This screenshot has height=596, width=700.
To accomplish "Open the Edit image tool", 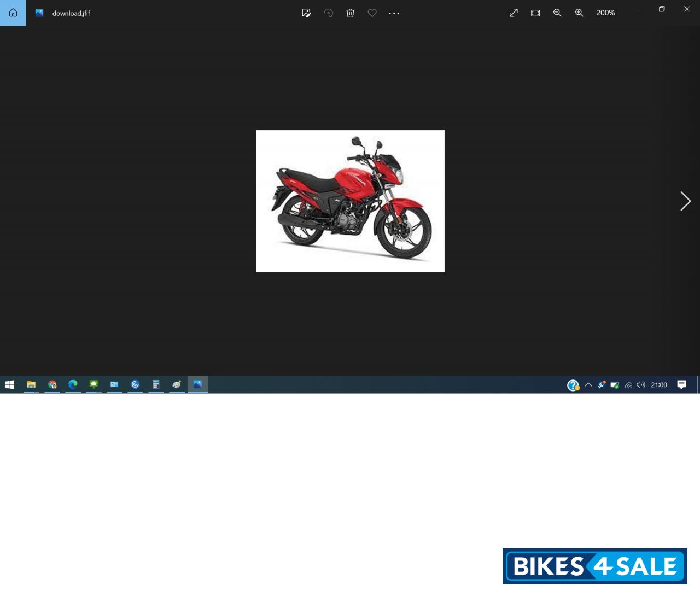I will (306, 13).
